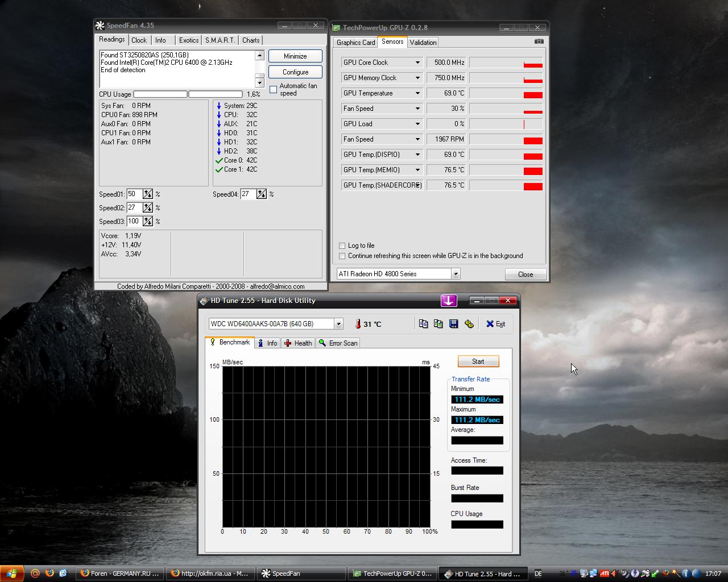Click the Windows Start button
The width and height of the screenshot is (728, 582).
tap(12, 573)
